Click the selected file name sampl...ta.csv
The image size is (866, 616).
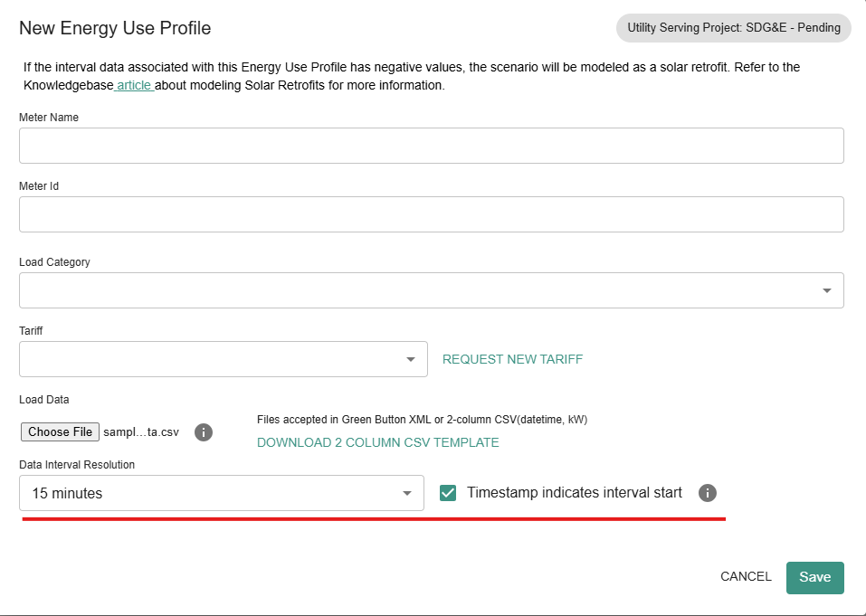click(x=140, y=432)
